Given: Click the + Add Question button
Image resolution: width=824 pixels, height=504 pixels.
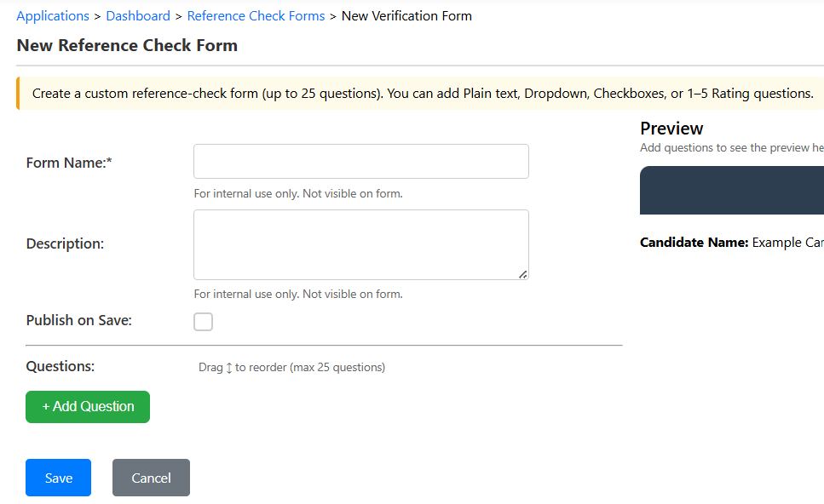Looking at the screenshot, I should (x=87, y=407).
